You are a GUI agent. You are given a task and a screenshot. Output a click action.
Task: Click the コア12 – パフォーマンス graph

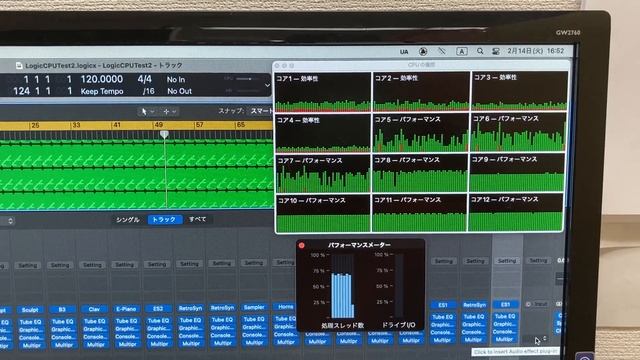click(516, 212)
